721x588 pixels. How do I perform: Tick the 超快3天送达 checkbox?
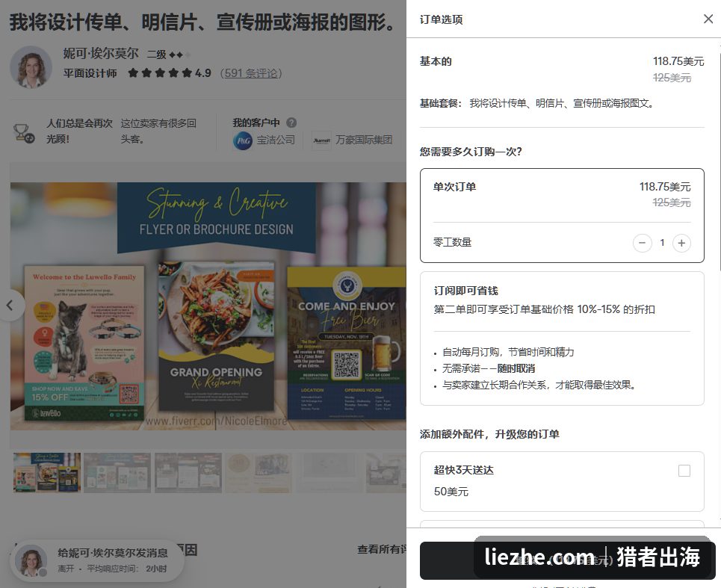[684, 471]
